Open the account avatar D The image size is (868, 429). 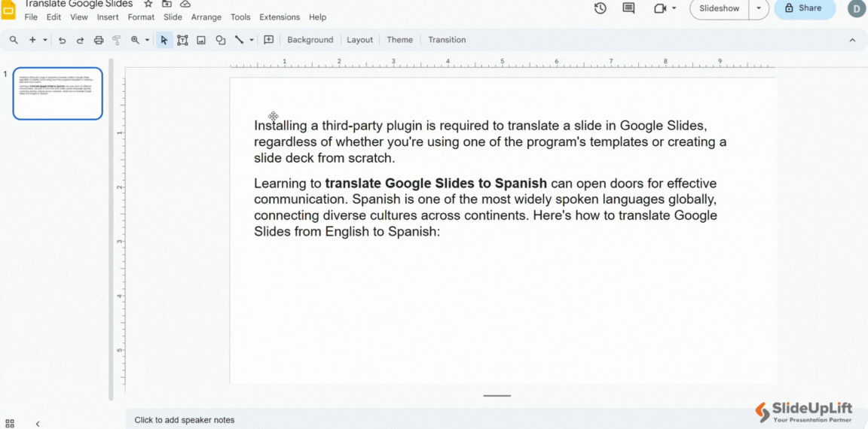(857, 9)
